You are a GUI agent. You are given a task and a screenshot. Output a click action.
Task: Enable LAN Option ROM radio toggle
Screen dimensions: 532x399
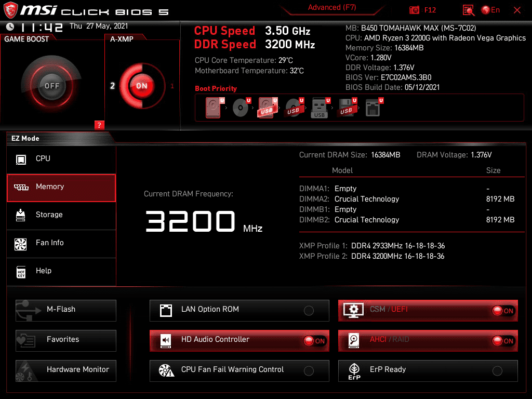click(309, 311)
